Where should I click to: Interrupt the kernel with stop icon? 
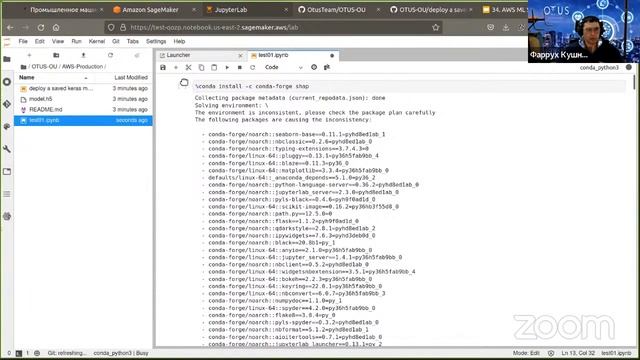point(240,67)
